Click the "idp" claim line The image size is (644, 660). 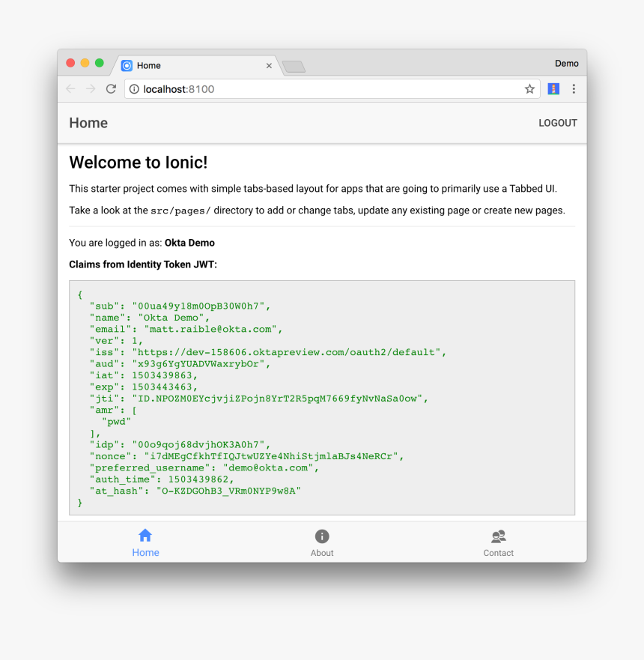point(180,445)
